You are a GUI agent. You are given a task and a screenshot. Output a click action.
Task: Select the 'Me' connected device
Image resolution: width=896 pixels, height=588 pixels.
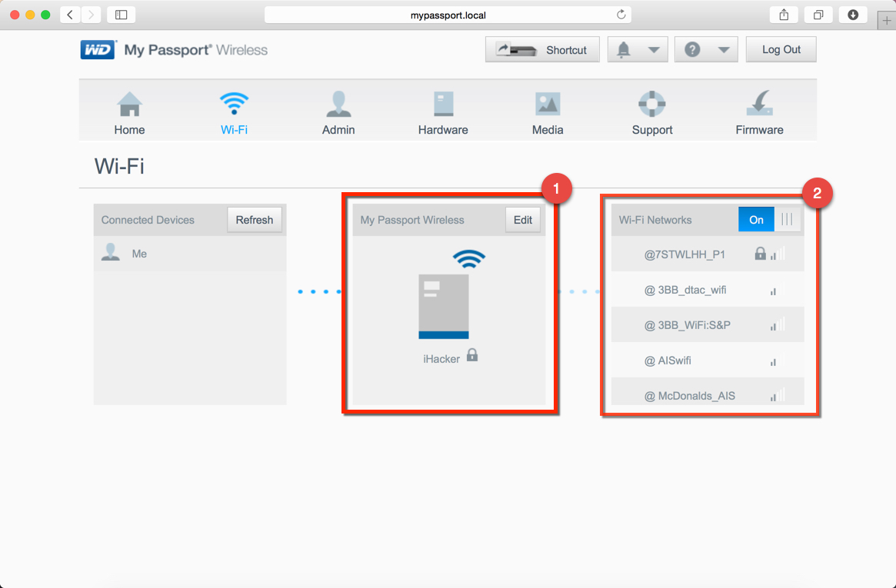point(190,254)
